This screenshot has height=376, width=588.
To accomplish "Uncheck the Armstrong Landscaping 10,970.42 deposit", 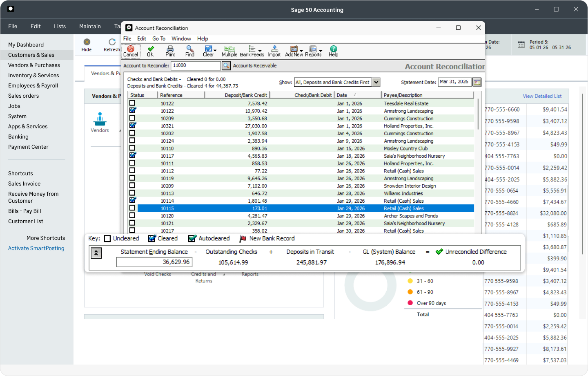I will (x=132, y=110).
